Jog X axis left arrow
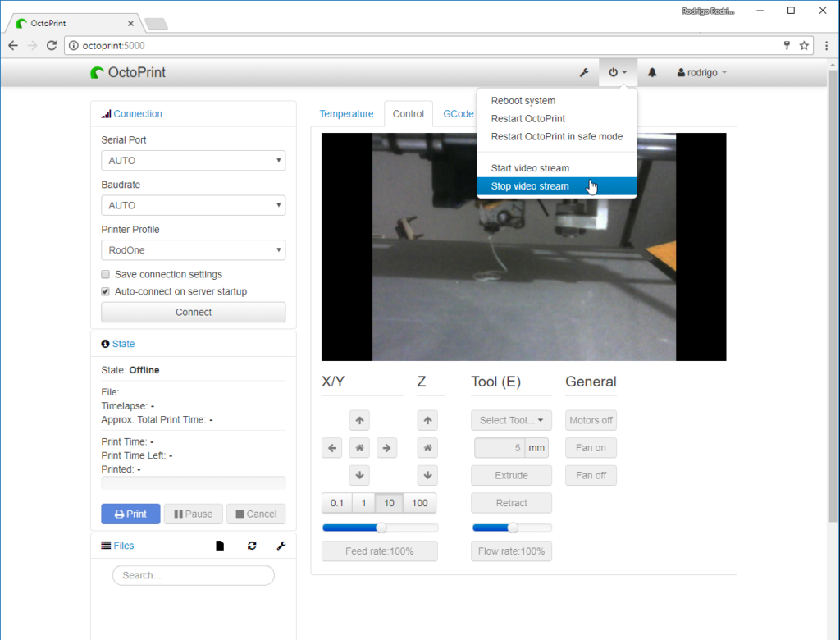This screenshot has height=640, width=840. pyautogui.click(x=332, y=447)
